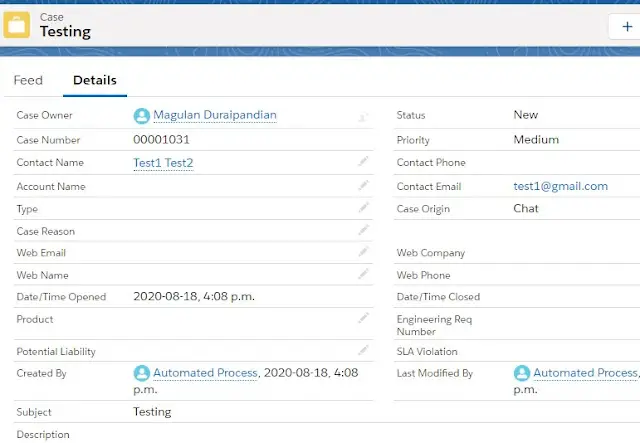The width and height of the screenshot is (640, 443).
Task: Click the Status value New
Action: point(526,115)
